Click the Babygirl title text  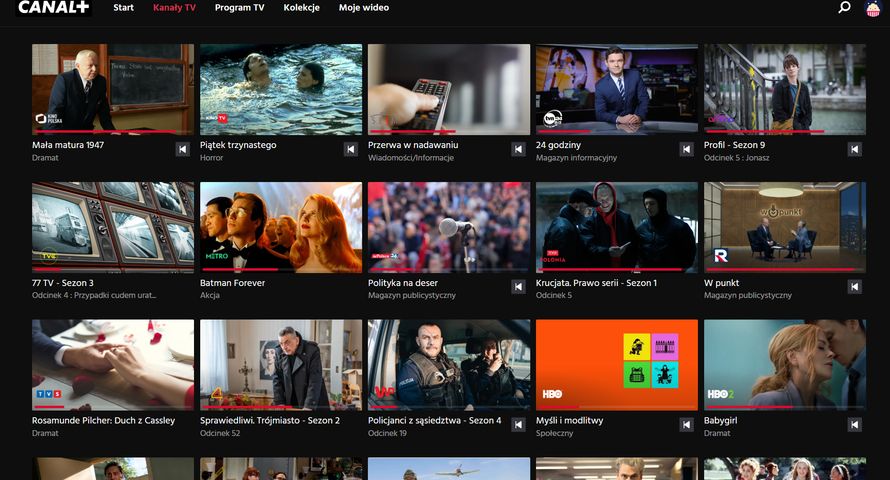click(x=721, y=420)
